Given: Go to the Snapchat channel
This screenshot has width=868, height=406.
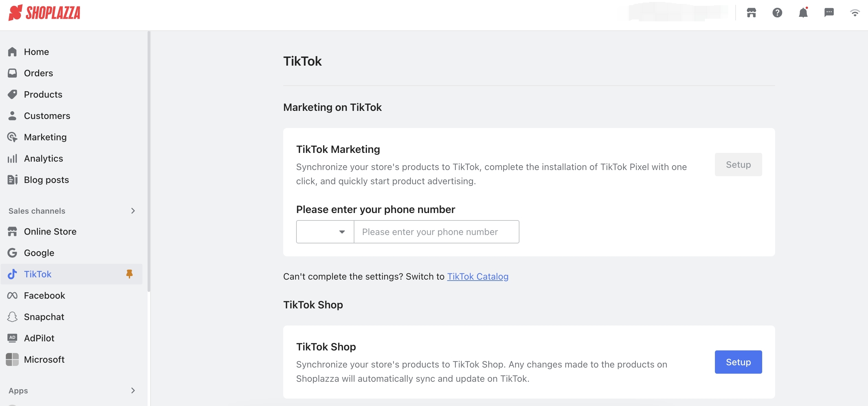Looking at the screenshot, I should pos(44,316).
